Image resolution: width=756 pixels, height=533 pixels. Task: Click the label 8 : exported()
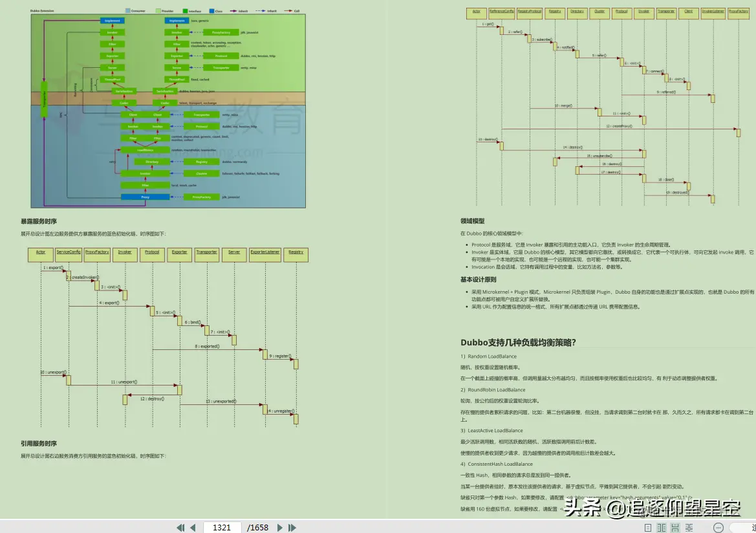tap(208, 346)
